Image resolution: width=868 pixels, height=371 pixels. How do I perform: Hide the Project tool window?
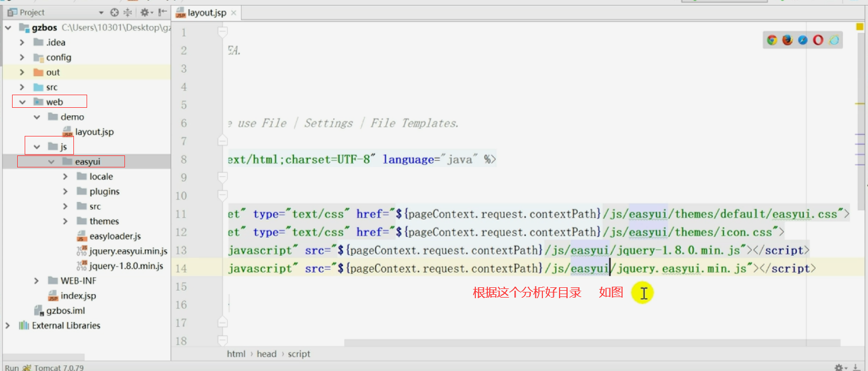pyautogui.click(x=162, y=12)
